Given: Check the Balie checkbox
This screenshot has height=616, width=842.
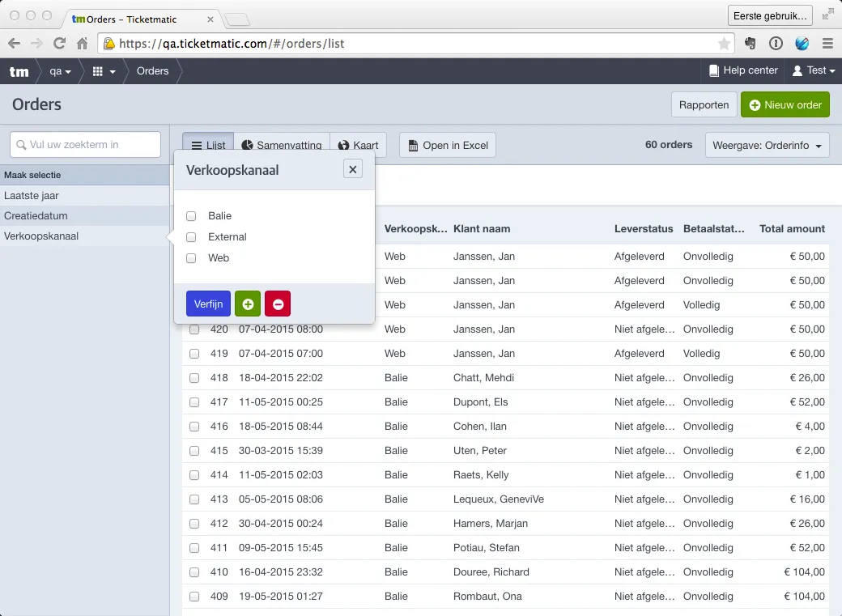Looking at the screenshot, I should tap(191, 216).
